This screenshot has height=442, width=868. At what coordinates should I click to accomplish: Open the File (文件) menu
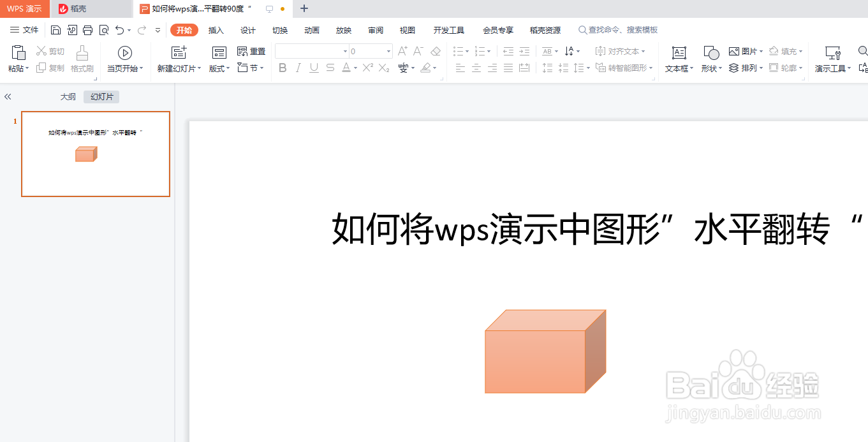(24, 30)
